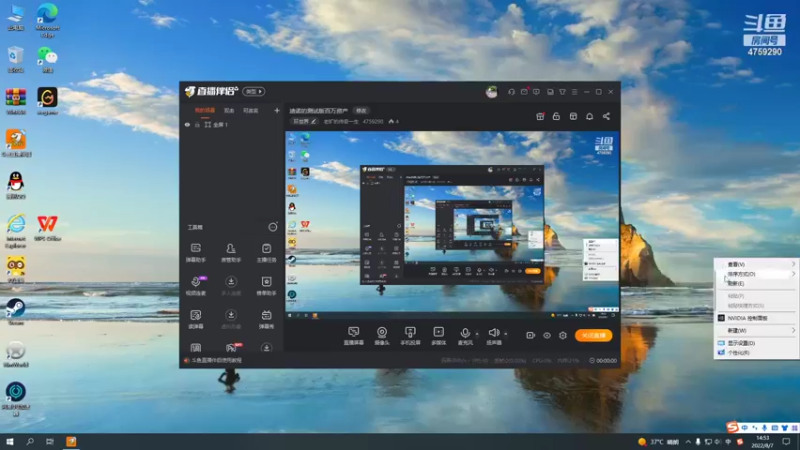Image resolution: width=800 pixels, height=450 pixels.
Task: Add 直播屏幕 screen capture source
Action: (x=354, y=336)
